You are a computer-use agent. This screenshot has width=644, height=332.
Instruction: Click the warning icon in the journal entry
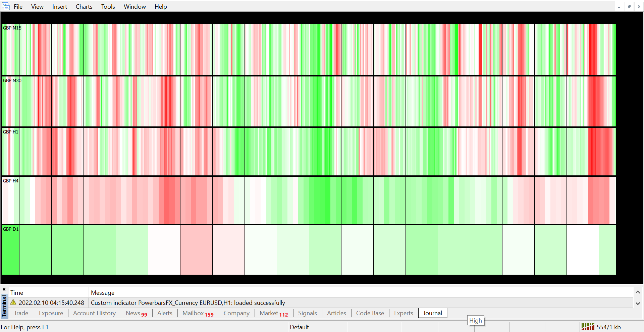point(13,302)
